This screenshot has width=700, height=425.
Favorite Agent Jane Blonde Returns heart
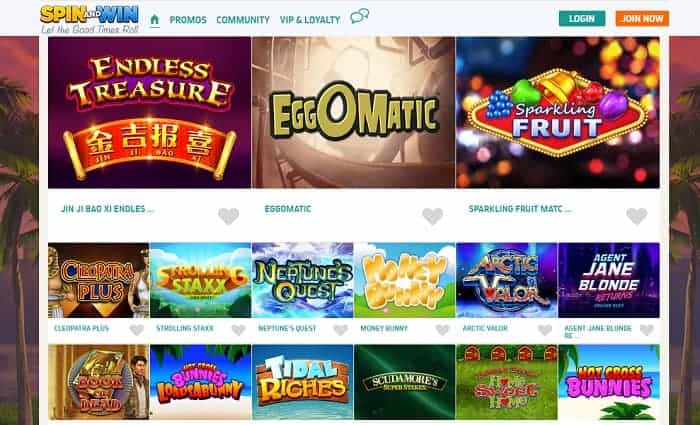[646, 330]
